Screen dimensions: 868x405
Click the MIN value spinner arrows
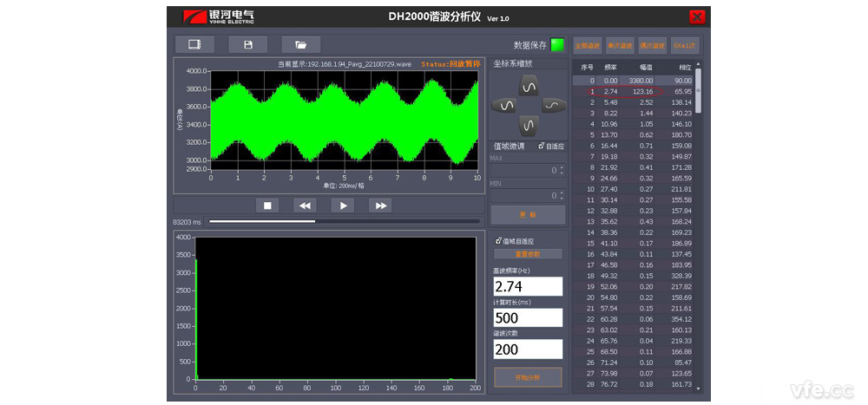click(x=561, y=196)
